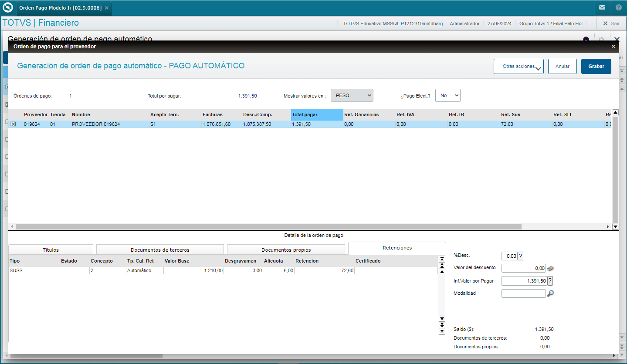Click the down arrow of the provider grid scrollbar
627x364 pixels.
[615, 227]
